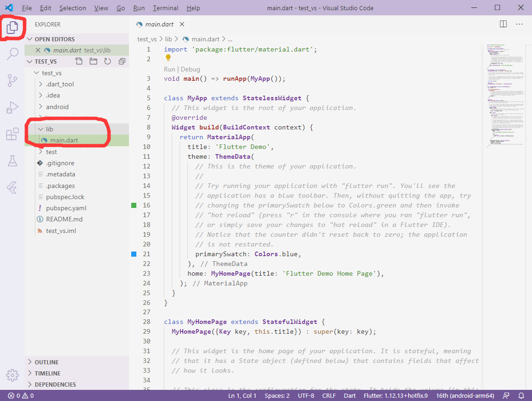Refresh the explorer tree
The image size is (532, 401).
107,61
